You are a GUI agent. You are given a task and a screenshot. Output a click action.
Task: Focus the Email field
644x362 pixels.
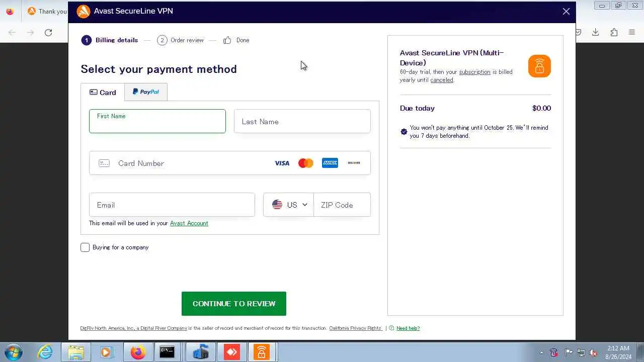172,205
